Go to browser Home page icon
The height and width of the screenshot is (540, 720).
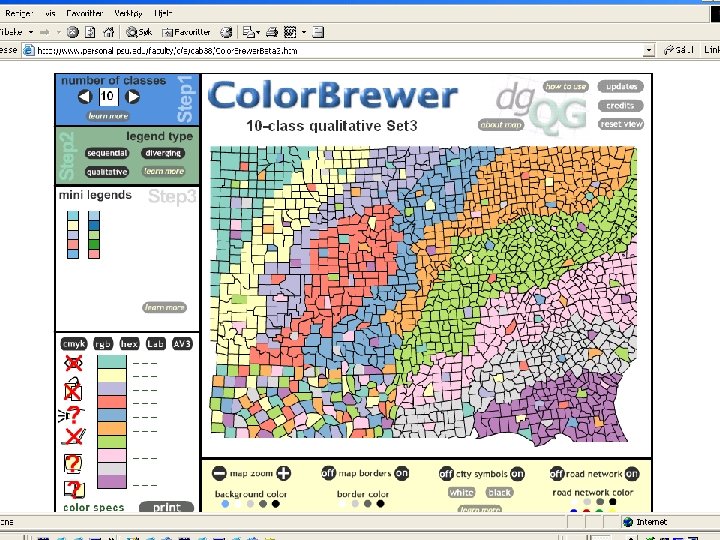[x=108, y=32]
